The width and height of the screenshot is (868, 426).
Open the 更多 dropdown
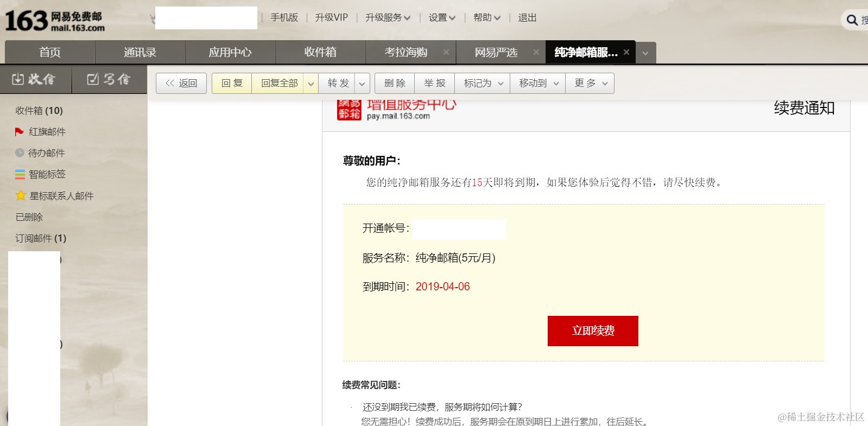[x=590, y=84]
